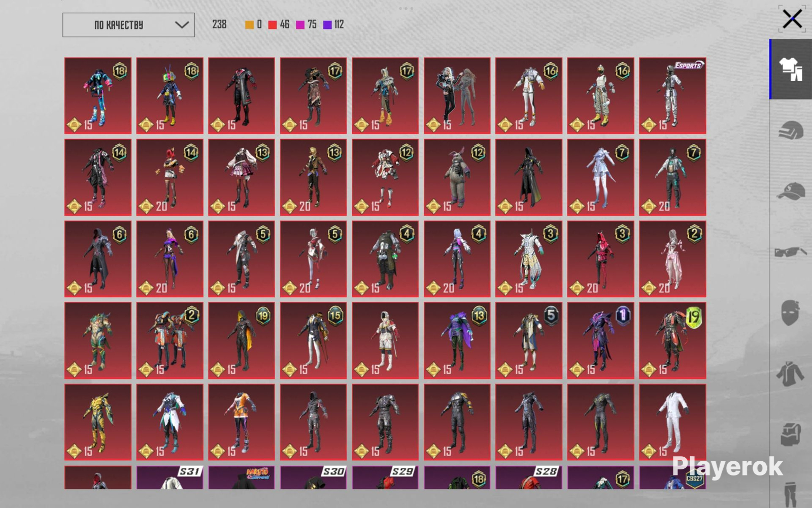
Task: Select the outfit with green badge 19
Action: pos(672,341)
